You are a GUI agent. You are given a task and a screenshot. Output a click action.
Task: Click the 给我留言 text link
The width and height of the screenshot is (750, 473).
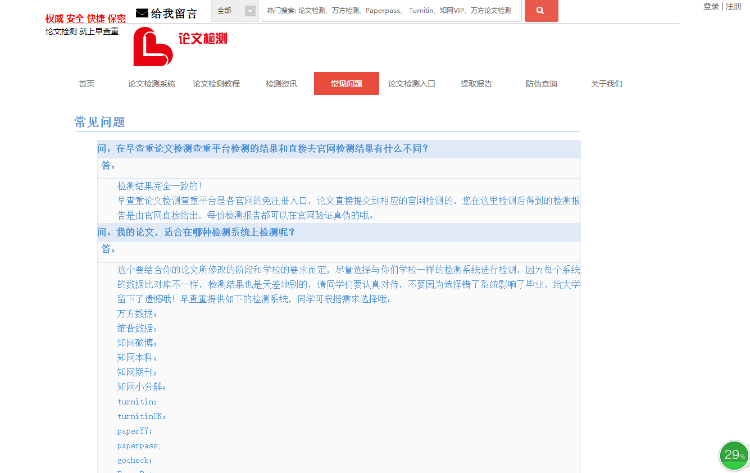tap(174, 13)
